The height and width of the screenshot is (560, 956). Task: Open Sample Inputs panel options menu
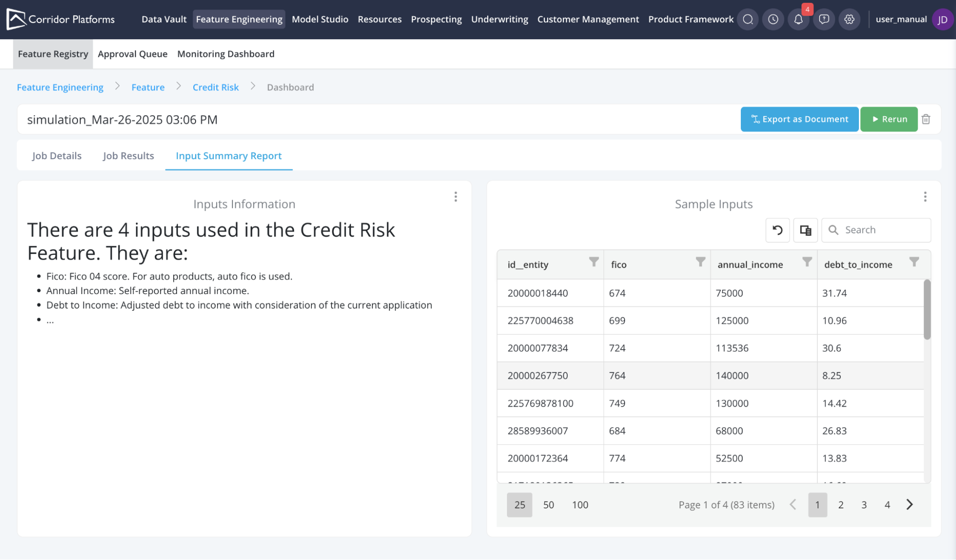pos(925,197)
